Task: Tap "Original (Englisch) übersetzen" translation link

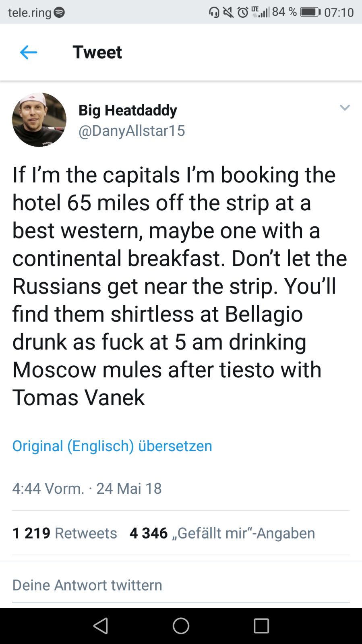Action: coord(112,446)
